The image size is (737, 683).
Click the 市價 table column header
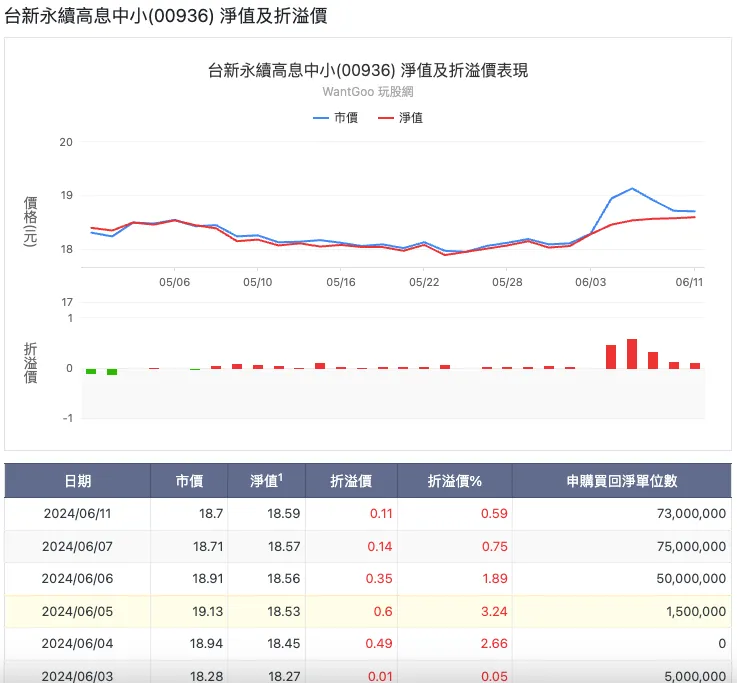point(189,481)
